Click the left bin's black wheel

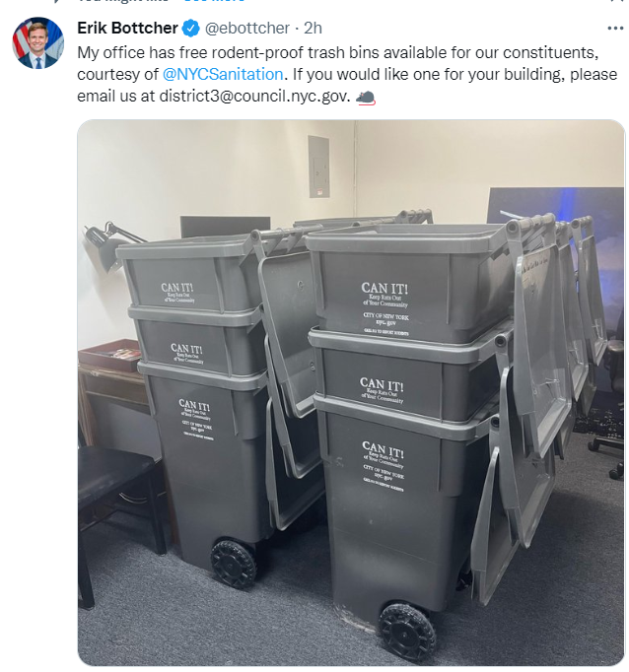(x=234, y=564)
